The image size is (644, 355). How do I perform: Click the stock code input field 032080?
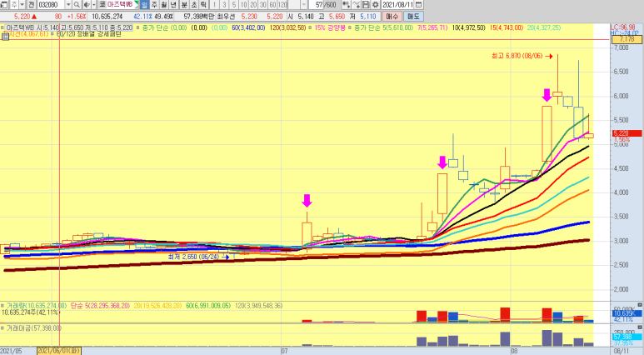[51, 5]
